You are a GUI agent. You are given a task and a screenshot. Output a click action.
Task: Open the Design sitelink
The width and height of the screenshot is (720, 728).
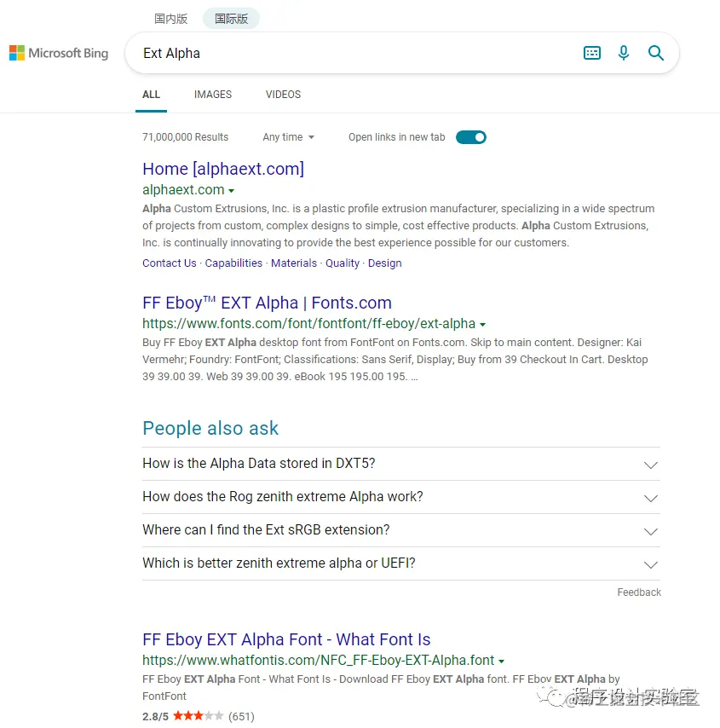[385, 263]
